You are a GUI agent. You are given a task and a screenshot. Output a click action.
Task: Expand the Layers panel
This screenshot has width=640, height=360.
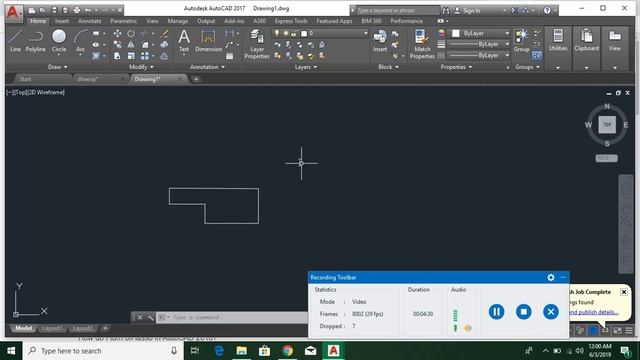point(306,67)
